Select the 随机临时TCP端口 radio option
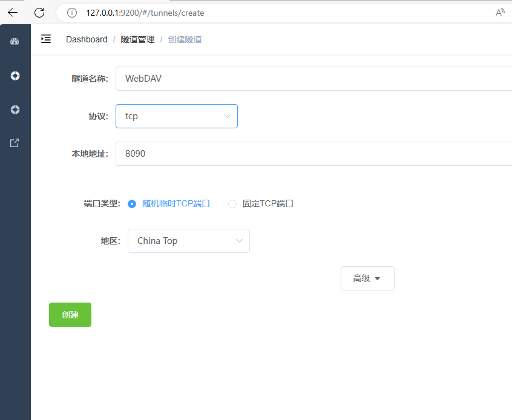 (x=133, y=204)
